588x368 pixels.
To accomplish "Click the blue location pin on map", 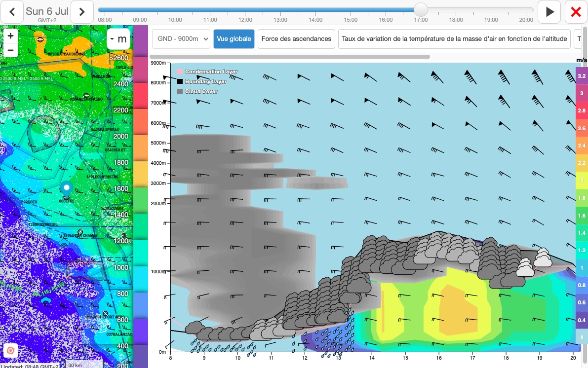I will click(x=66, y=188).
